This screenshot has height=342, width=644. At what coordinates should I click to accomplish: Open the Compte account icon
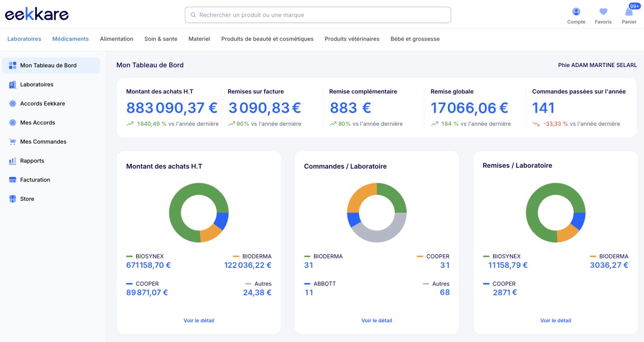[x=576, y=12]
